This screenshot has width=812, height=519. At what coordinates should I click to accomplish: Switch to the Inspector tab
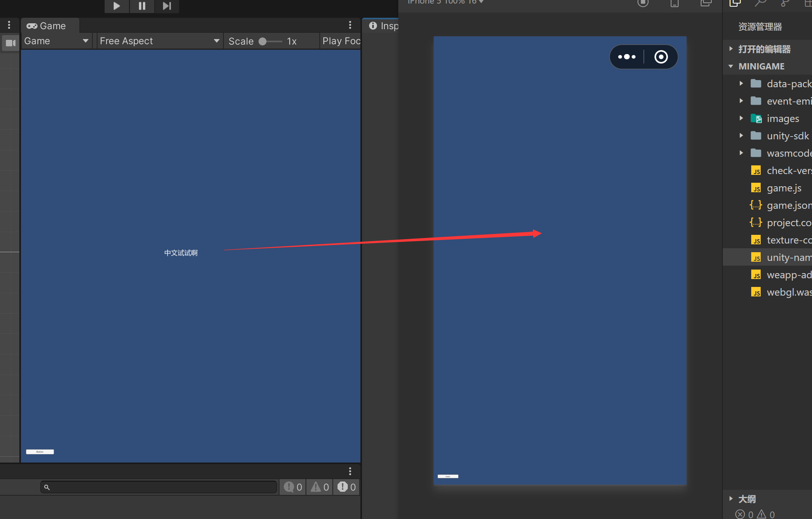pyautogui.click(x=383, y=26)
